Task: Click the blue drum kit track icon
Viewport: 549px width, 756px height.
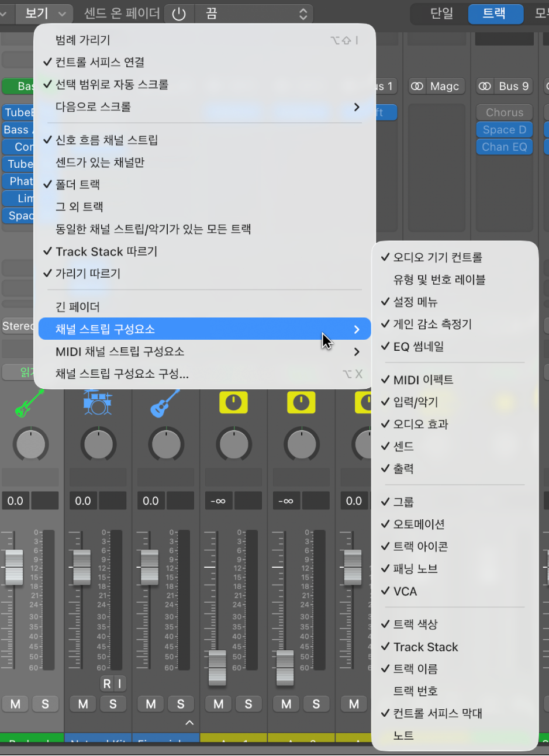Action: [97, 402]
